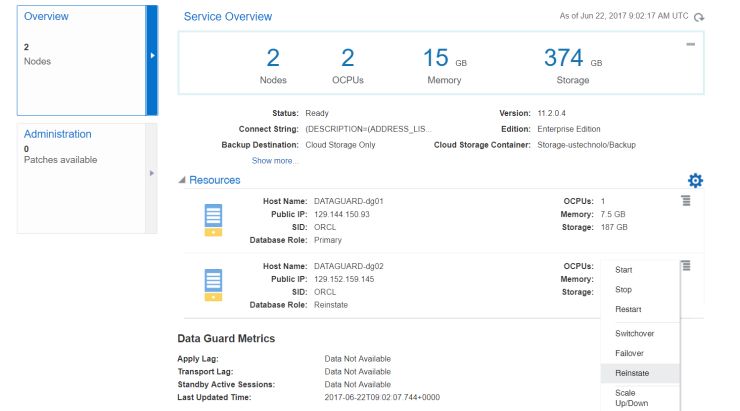Open the DATAGUARD-dg01 hamburger action menu
The image size is (740, 411).
686,201
